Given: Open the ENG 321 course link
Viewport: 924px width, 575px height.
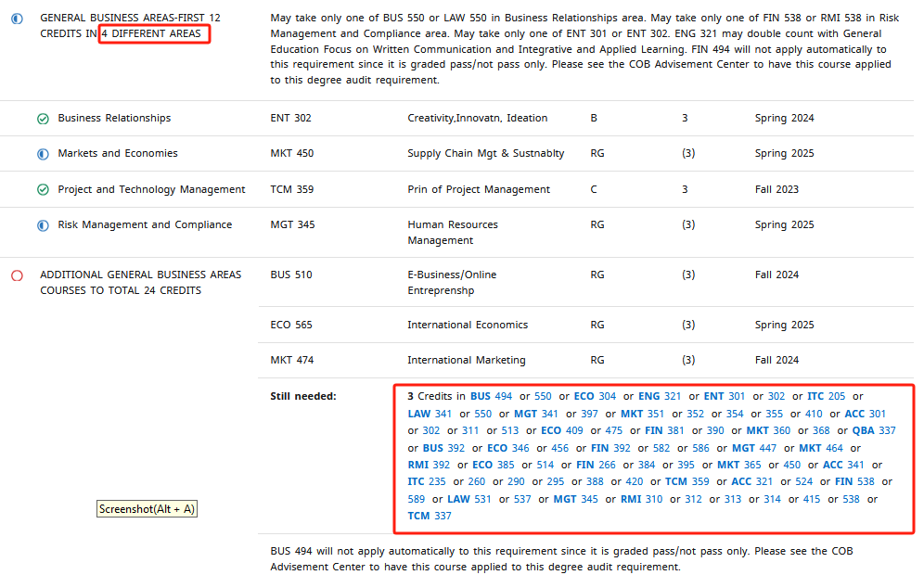Looking at the screenshot, I should pyautogui.click(x=660, y=396).
